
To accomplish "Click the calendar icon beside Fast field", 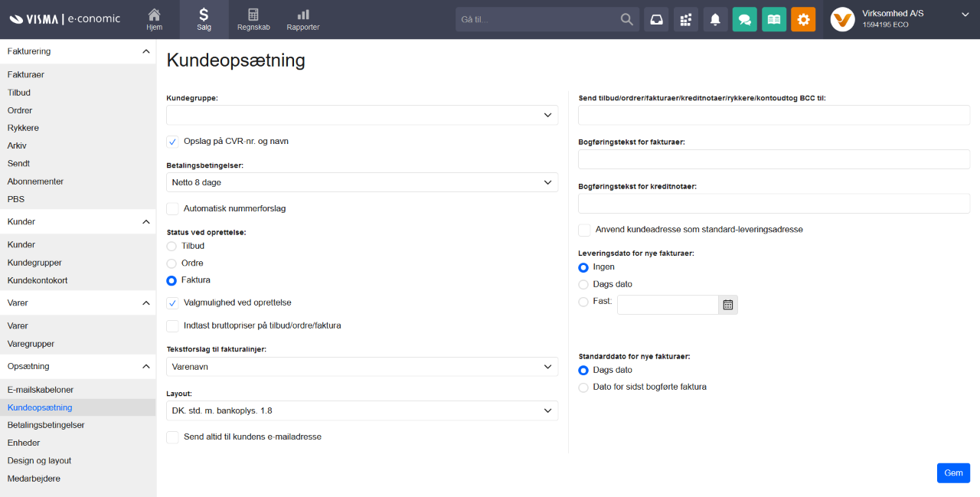I will tap(728, 305).
